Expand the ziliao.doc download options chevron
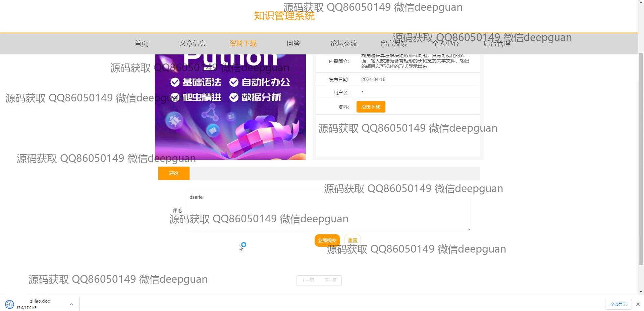 click(x=71, y=304)
